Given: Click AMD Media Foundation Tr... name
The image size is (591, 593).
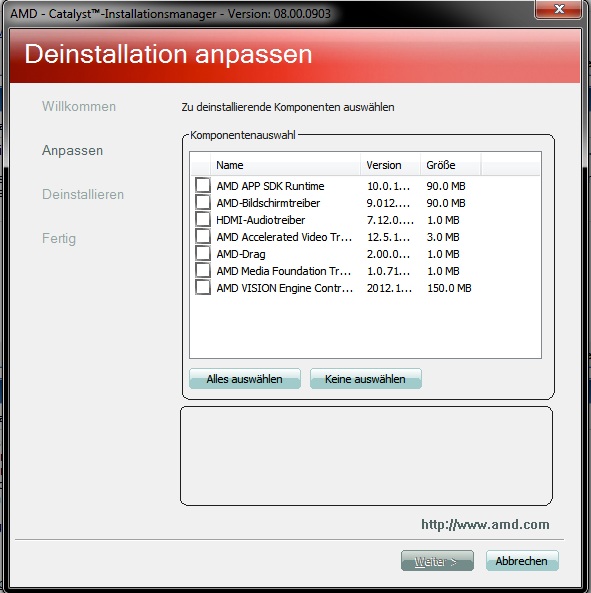Looking at the screenshot, I should coord(284,271).
